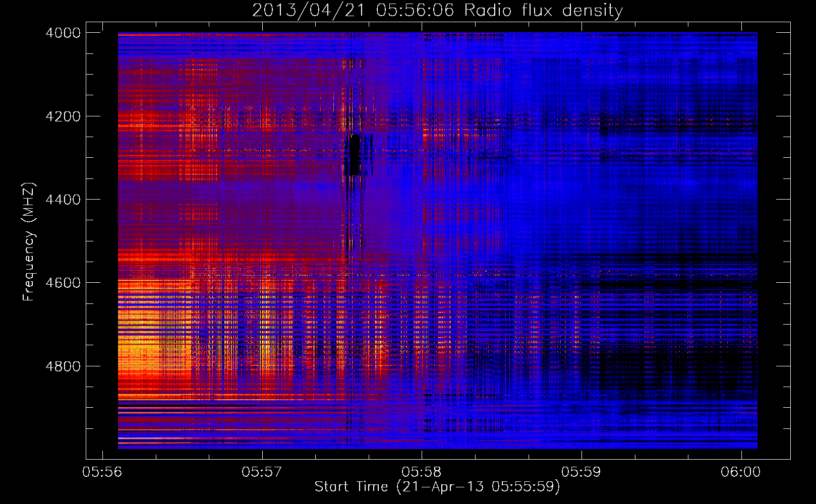Image resolution: width=816 pixels, height=504 pixels.
Task: Click the 05:58 time tick label
Action: point(422,472)
